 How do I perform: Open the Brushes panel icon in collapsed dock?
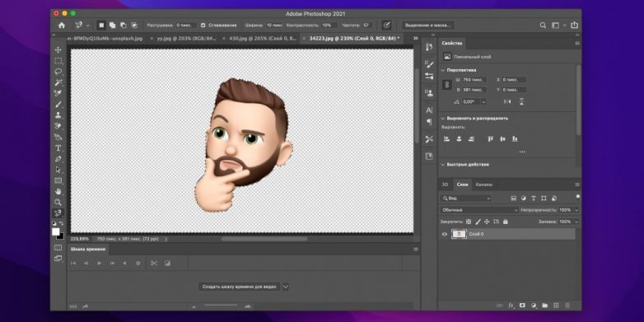(x=429, y=64)
